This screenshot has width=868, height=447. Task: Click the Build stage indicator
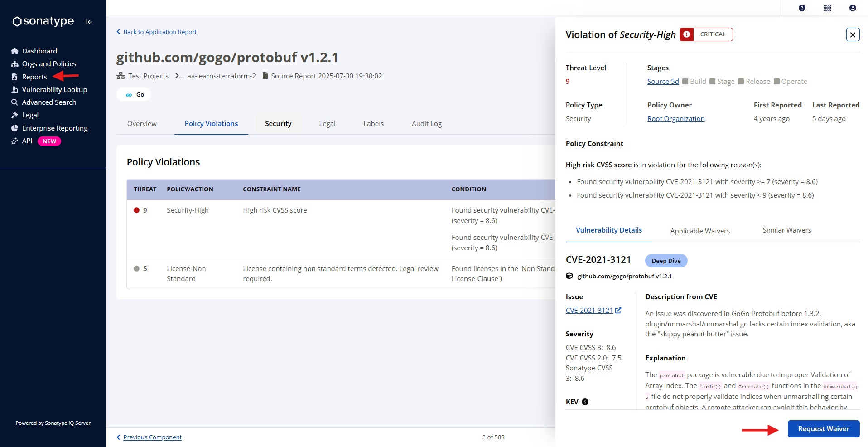point(694,82)
